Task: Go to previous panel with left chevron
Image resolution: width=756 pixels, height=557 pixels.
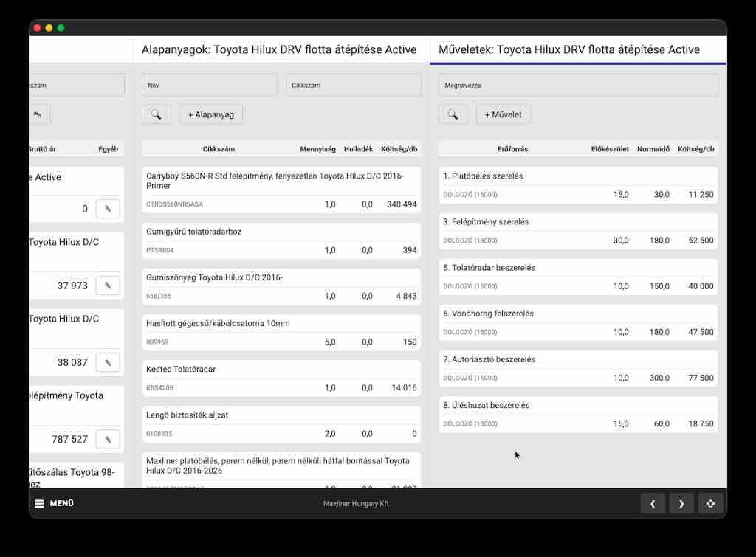Action: (653, 504)
